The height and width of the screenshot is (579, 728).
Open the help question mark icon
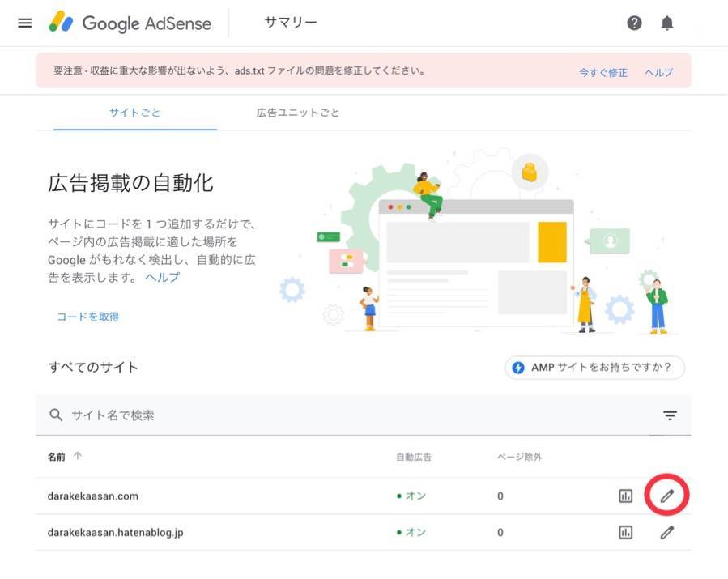coord(634,23)
